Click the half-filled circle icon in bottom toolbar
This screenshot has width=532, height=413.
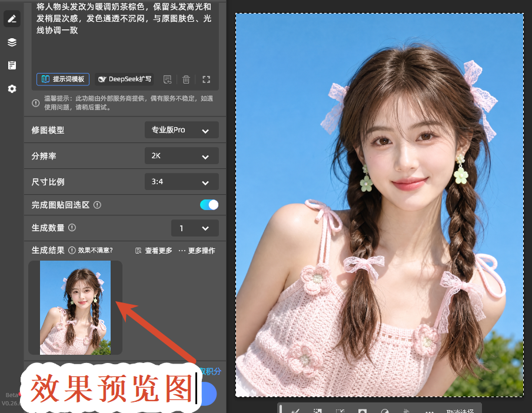(x=385, y=411)
